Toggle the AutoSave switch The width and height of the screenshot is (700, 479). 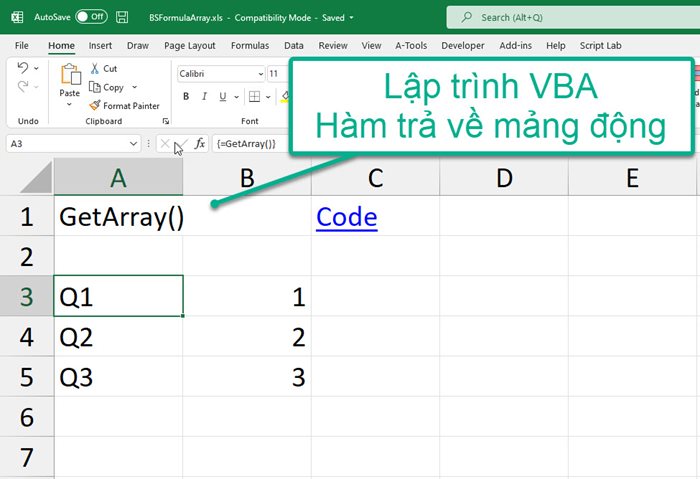tap(91, 17)
